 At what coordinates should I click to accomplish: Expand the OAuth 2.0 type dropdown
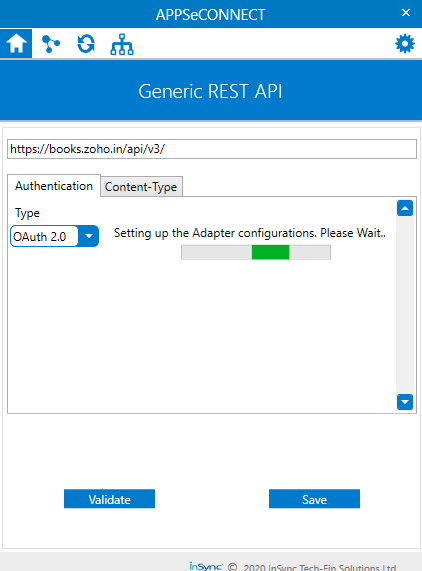click(x=88, y=236)
